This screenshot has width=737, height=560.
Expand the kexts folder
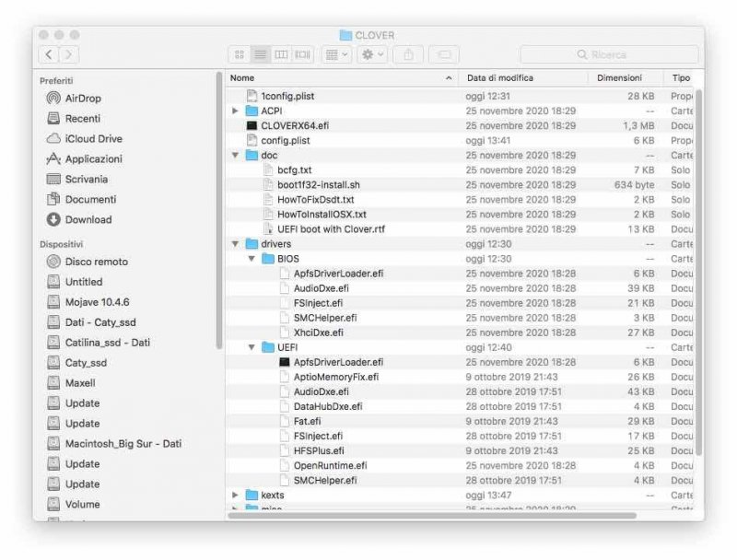(235, 495)
